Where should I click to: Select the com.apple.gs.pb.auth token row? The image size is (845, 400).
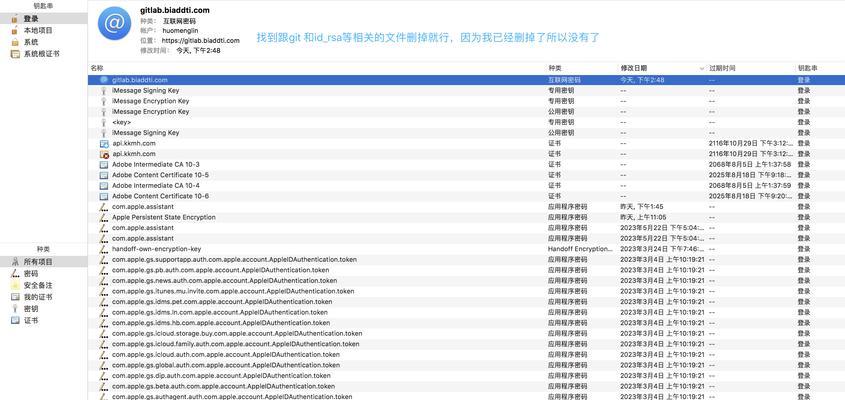pos(466,270)
